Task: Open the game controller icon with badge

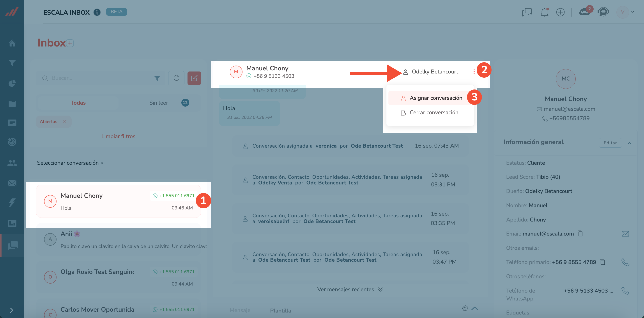Action: (585, 12)
